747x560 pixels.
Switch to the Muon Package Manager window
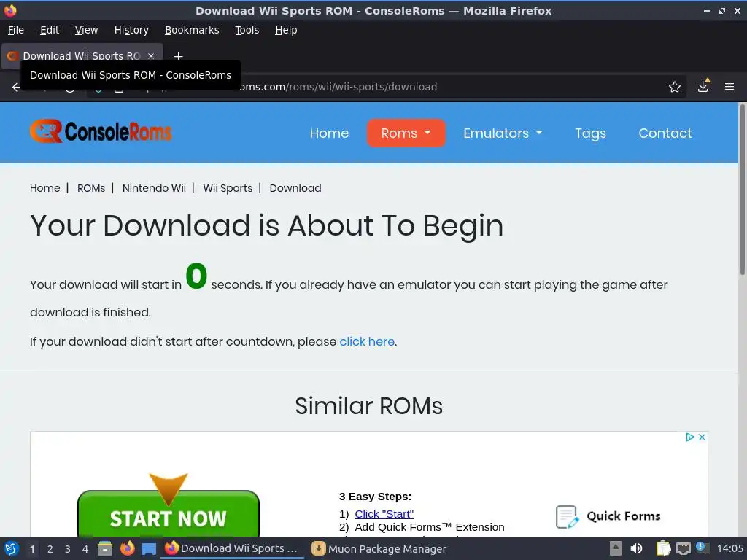point(379,549)
